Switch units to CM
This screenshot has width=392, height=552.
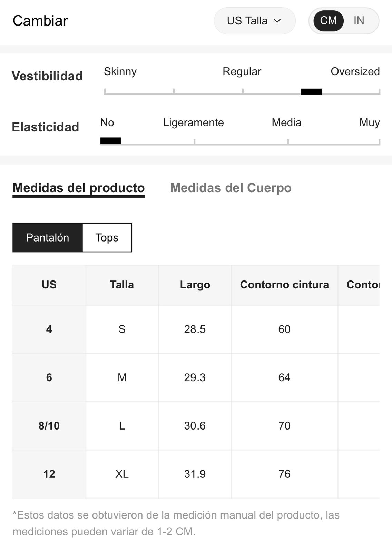pyautogui.click(x=328, y=21)
